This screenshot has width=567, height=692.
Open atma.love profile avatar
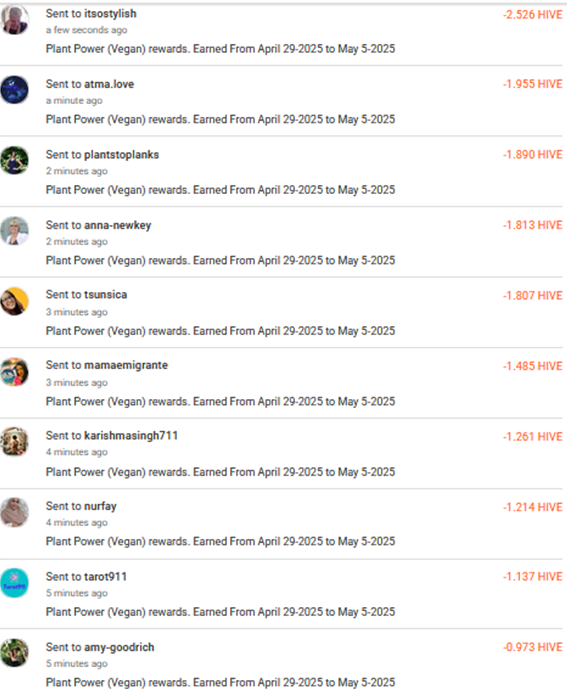(15, 90)
